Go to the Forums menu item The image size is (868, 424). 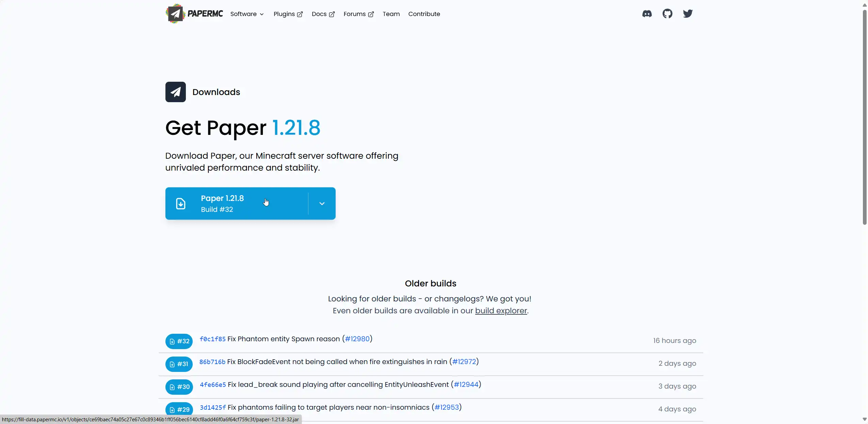pos(358,14)
